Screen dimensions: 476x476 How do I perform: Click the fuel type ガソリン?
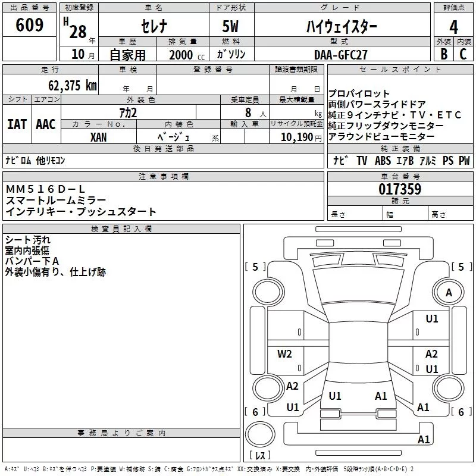231,54
